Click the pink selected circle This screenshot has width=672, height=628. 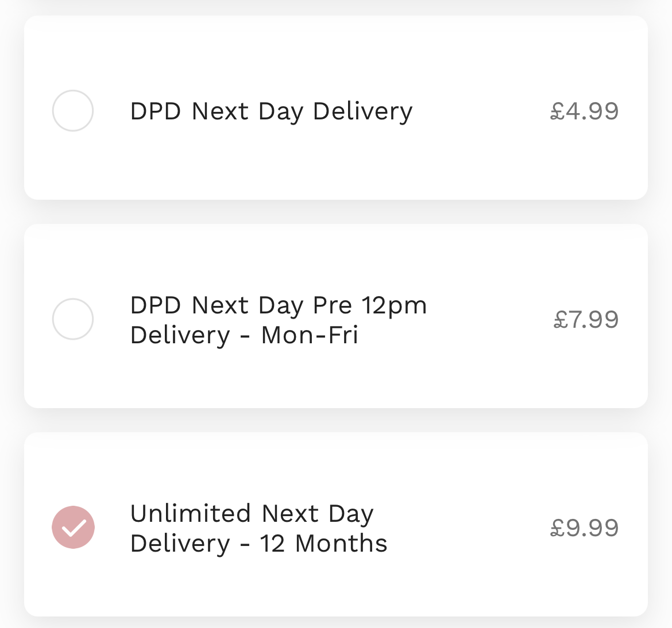pyautogui.click(x=73, y=528)
